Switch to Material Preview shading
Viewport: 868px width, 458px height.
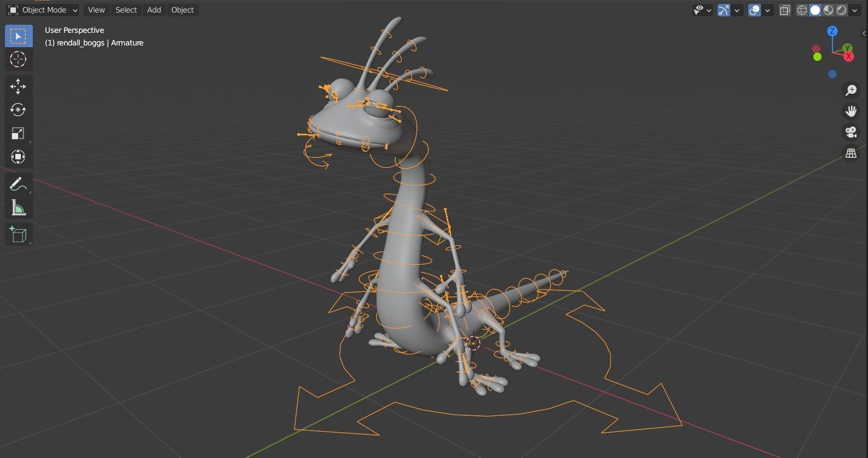pos(828,10)
